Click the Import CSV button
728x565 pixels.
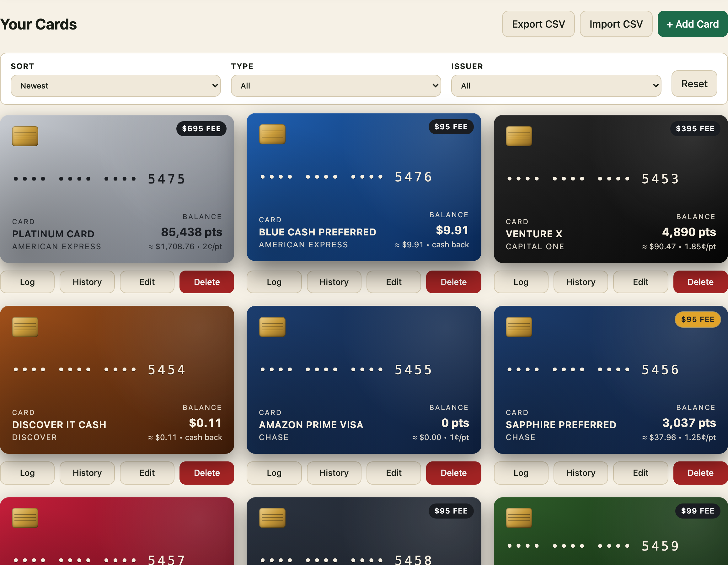(x=616, y=24)
